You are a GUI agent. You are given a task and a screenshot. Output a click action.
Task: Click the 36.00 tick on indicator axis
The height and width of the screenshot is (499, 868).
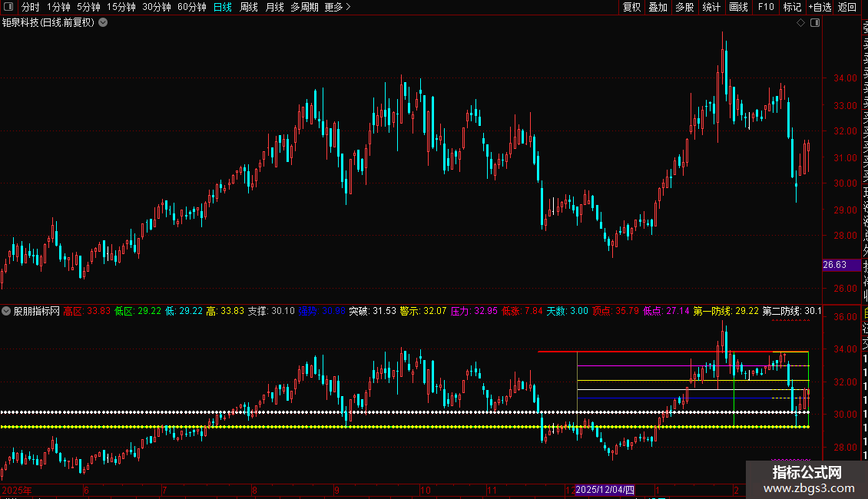click(845, 317)
